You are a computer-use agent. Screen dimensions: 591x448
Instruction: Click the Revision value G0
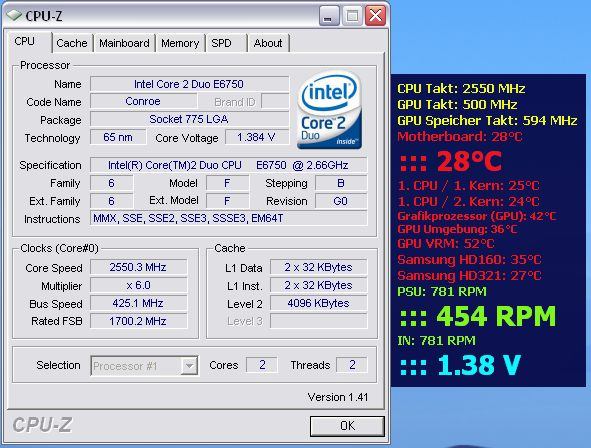coord(341,201)
